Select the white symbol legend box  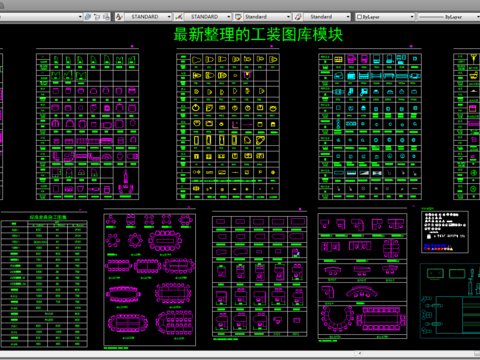[x=445, y=232]
